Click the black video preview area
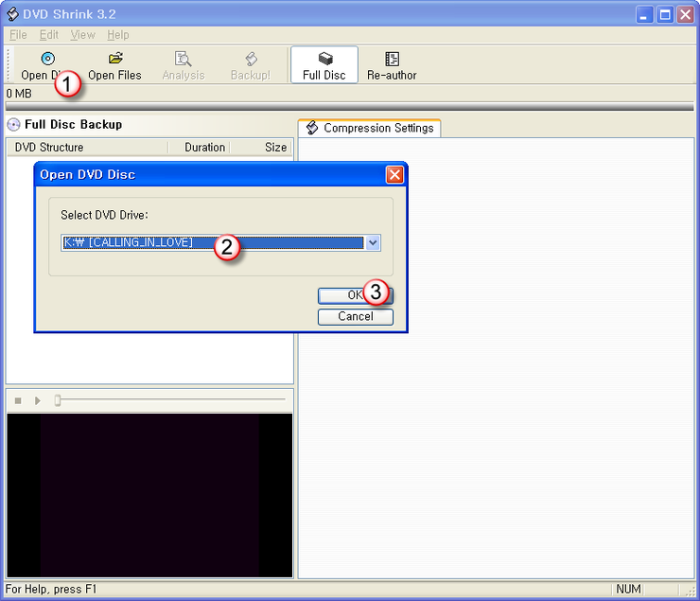 [x=149, y=495]
